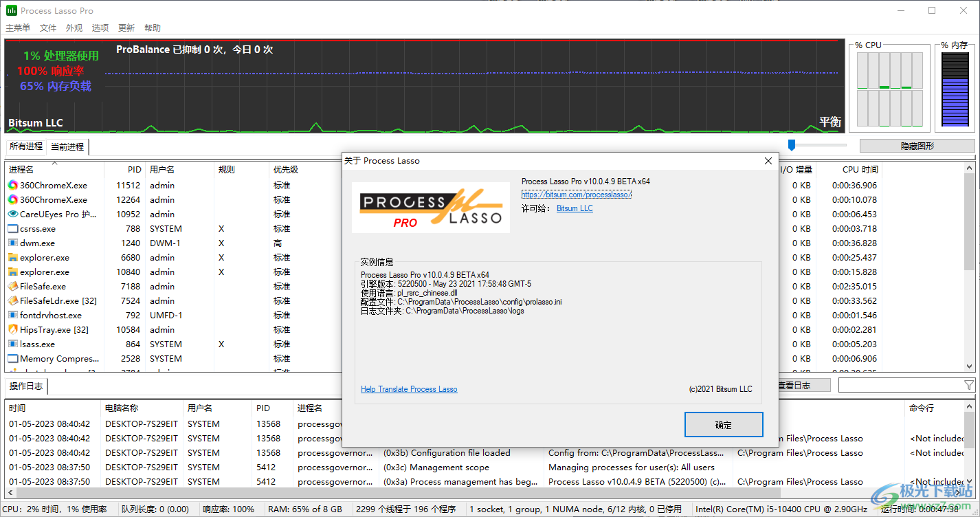Viewport: 980px width, 517px height.
Task: Click the explorer.exe icon for PID 10840
Action: [12, 272]
